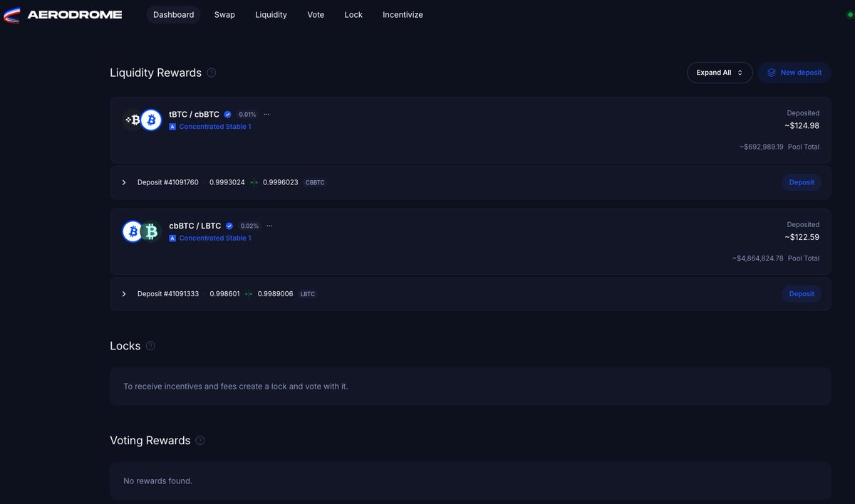Click Deposit button for #41091333

click(802, 294)
